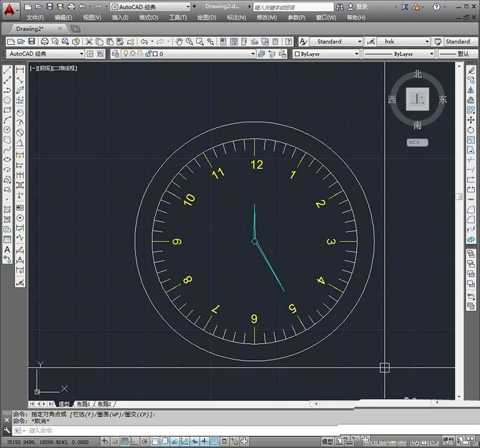Viewport: 480px width, 448px height.
Task: Select the Polygon tool
Action: 8,101
